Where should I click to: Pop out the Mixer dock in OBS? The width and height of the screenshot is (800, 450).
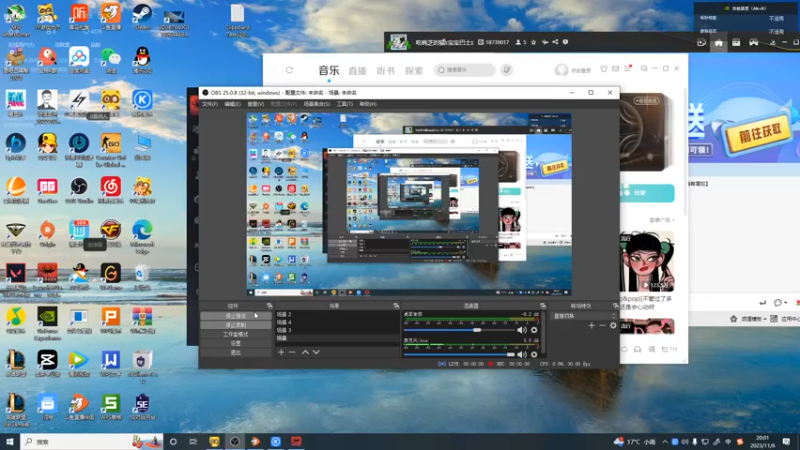(543, 306)
